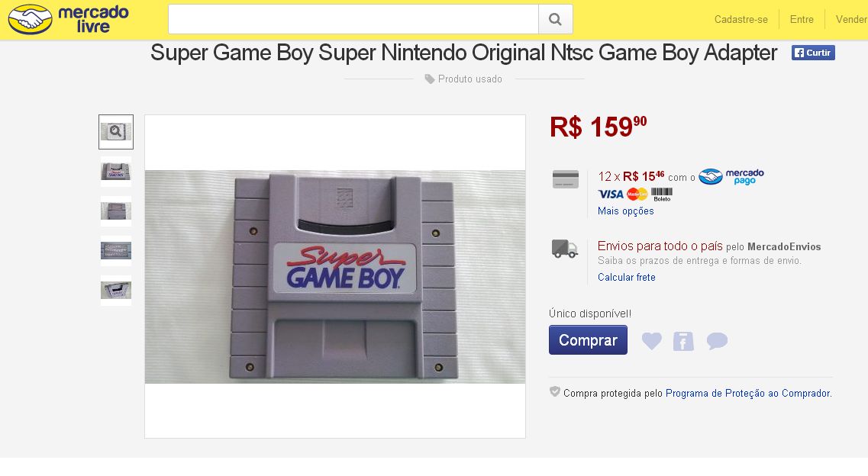Share the listing via Facebook icon
Screen dimensions: 868x476
[683, 341]
